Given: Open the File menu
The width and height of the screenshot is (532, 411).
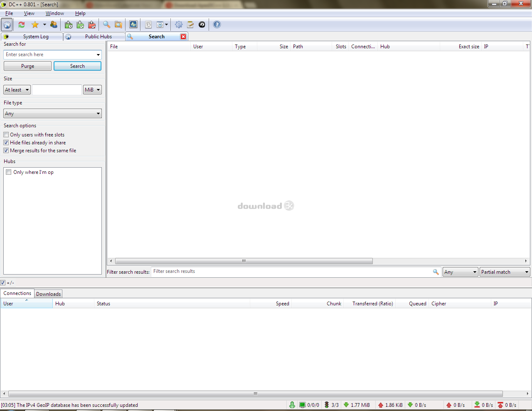Looking at the screenshot, I should pos(9,13).
